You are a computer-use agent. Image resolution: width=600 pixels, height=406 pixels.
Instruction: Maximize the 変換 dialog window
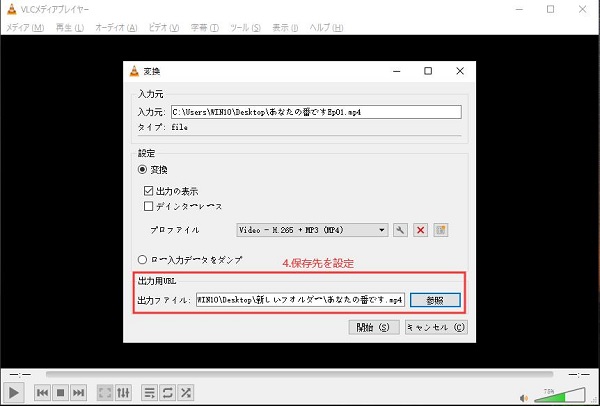(428, 71)
